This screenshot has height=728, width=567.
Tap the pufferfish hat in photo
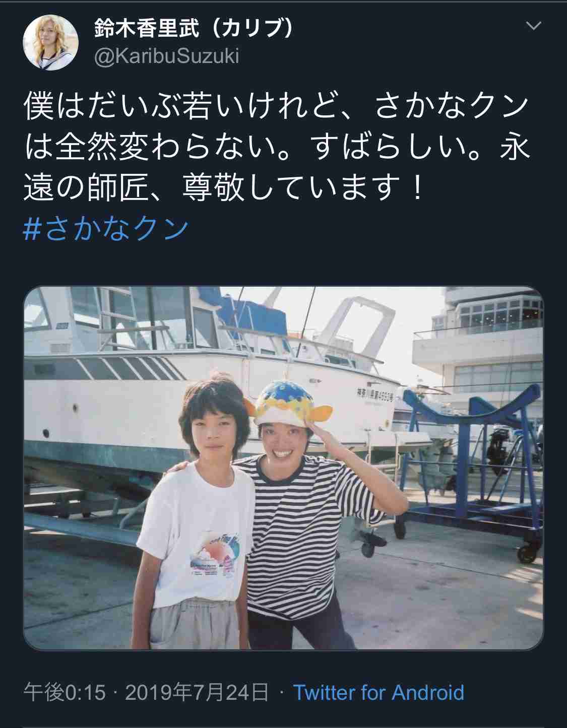[289, 402]
